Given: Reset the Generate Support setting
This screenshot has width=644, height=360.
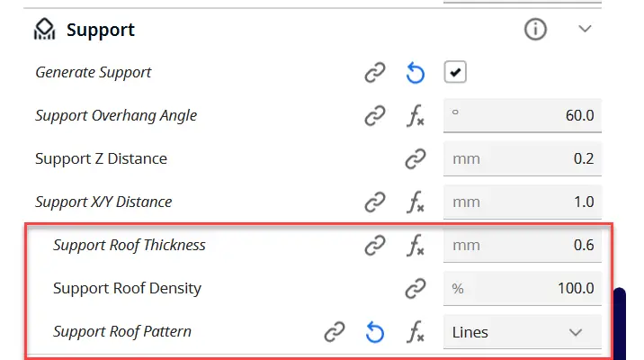Looking at the screenshot, I should pos(416,73).
